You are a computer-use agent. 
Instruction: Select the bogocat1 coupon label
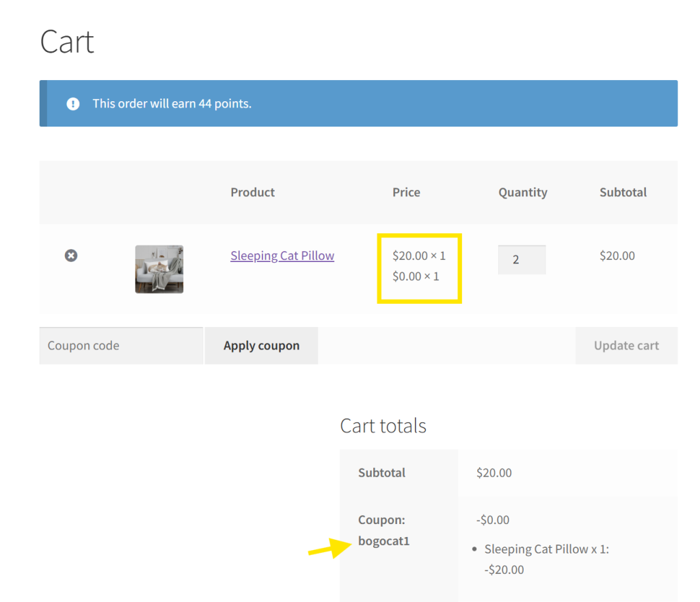coord(383,540)
